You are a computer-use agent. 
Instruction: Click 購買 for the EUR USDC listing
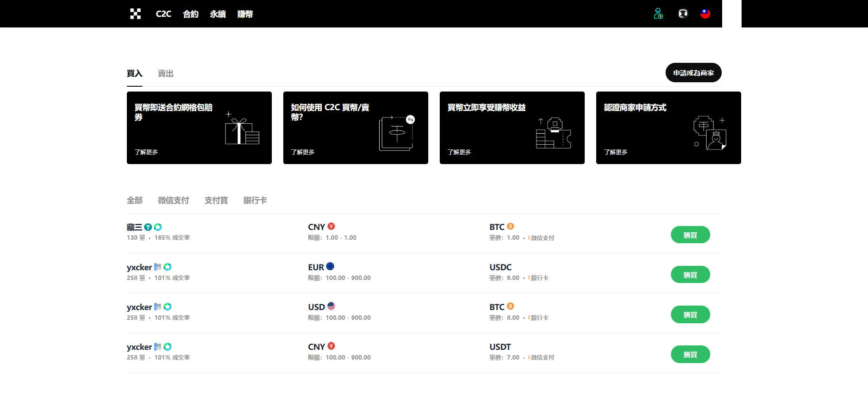[x=690, y=275]
